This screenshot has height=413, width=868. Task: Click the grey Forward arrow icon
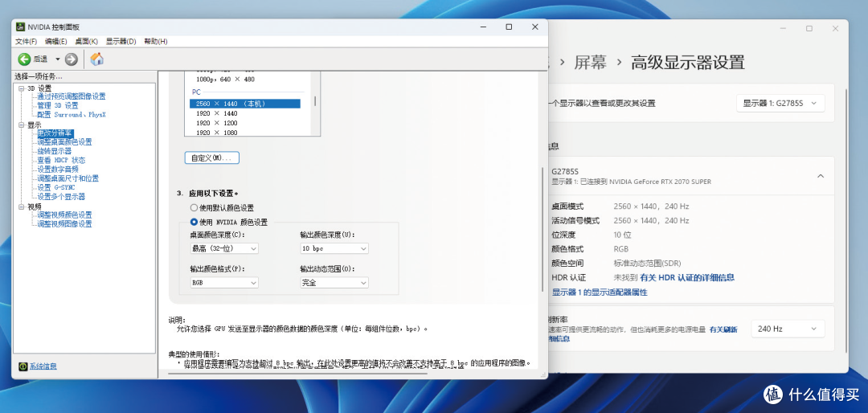tap(71, 59)
